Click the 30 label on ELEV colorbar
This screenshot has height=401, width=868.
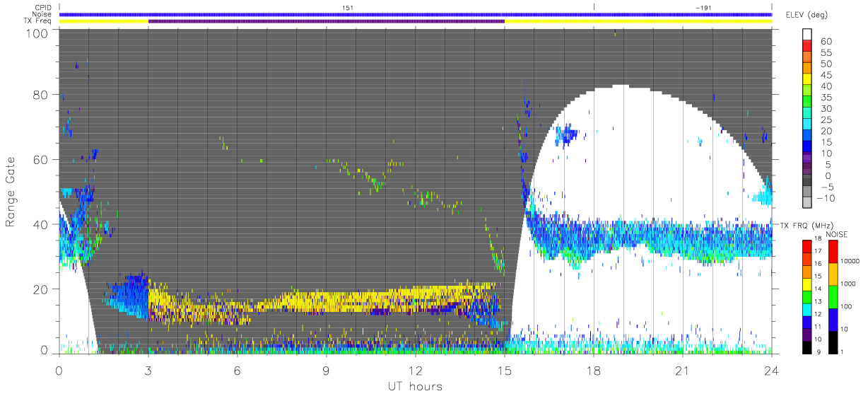[x=828, y=108]
